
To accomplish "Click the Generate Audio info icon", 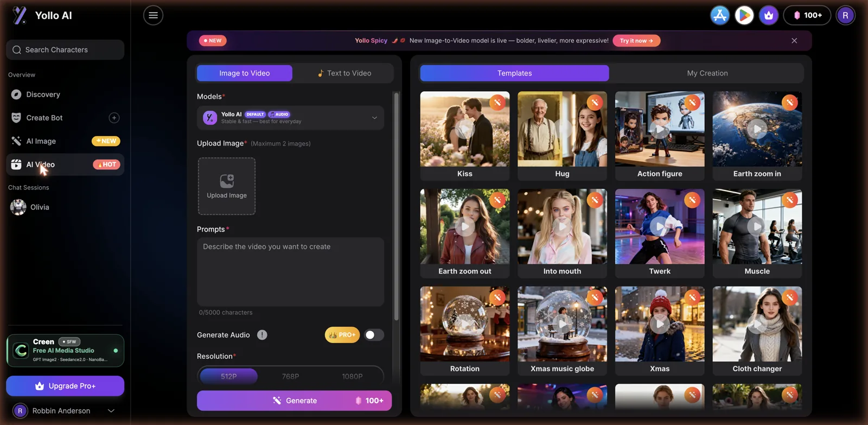I will pos(262,335).
